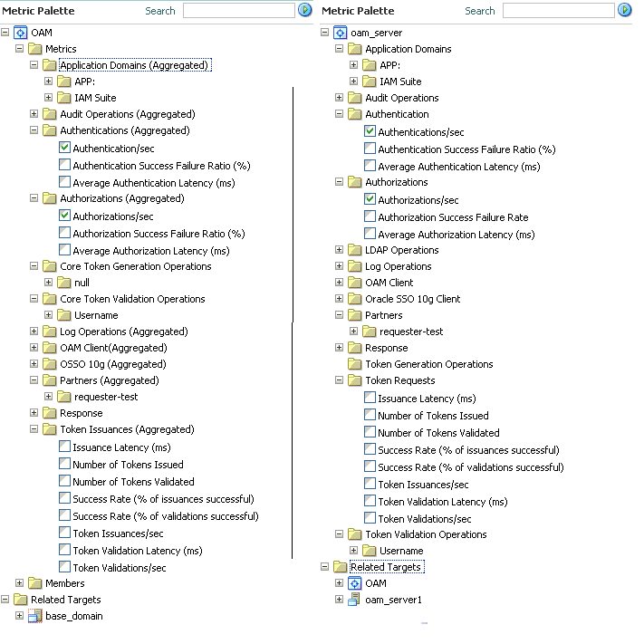The height and width of the screenshot is (644, 644).
Task: Uncheck Authentications/sec in oam_server palette
Action: 370,131
